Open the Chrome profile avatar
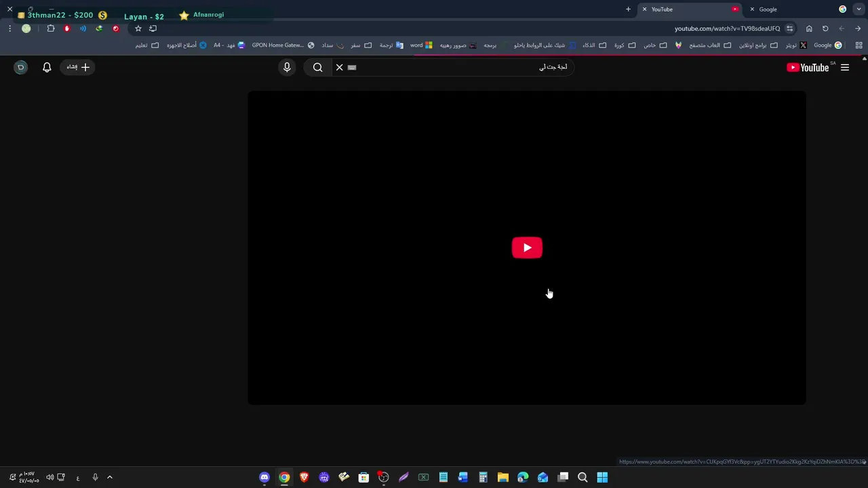The height and width of the screenshot is (488, 868). tap(26, 28)
